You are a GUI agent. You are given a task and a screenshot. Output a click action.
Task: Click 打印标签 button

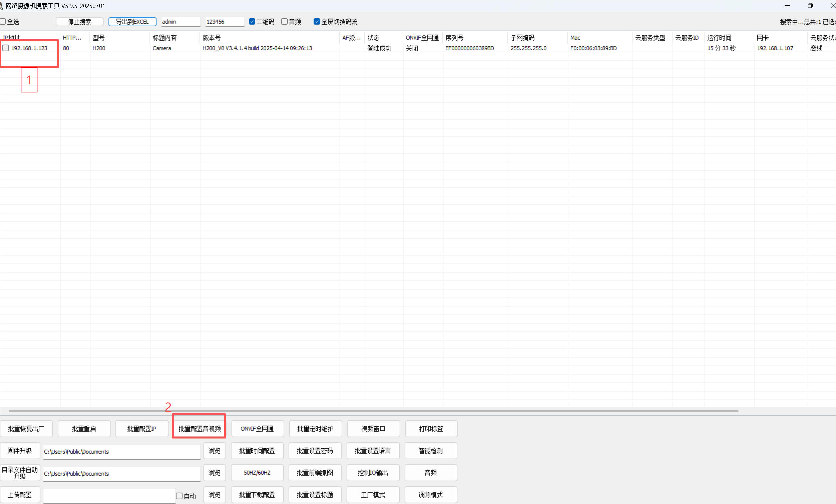click(431, 429)
